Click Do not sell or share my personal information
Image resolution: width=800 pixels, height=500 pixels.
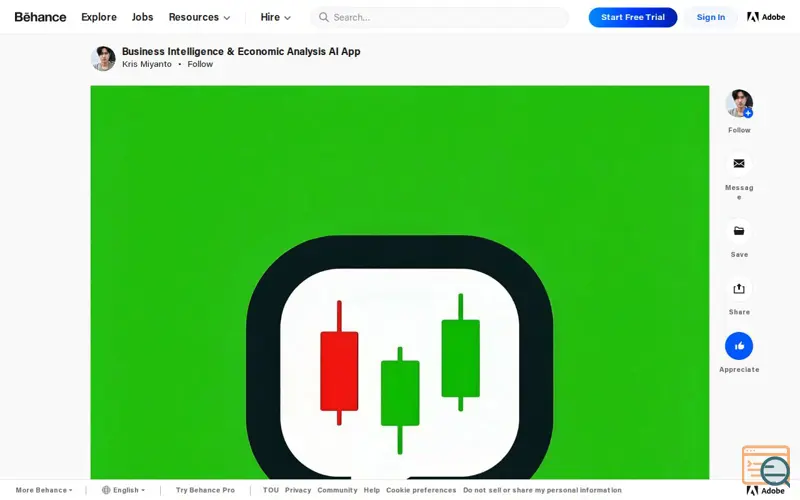coord(542,490)
